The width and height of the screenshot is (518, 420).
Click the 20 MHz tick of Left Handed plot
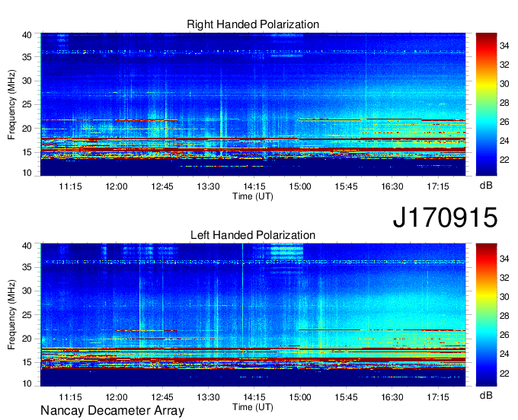click(27, 339)
